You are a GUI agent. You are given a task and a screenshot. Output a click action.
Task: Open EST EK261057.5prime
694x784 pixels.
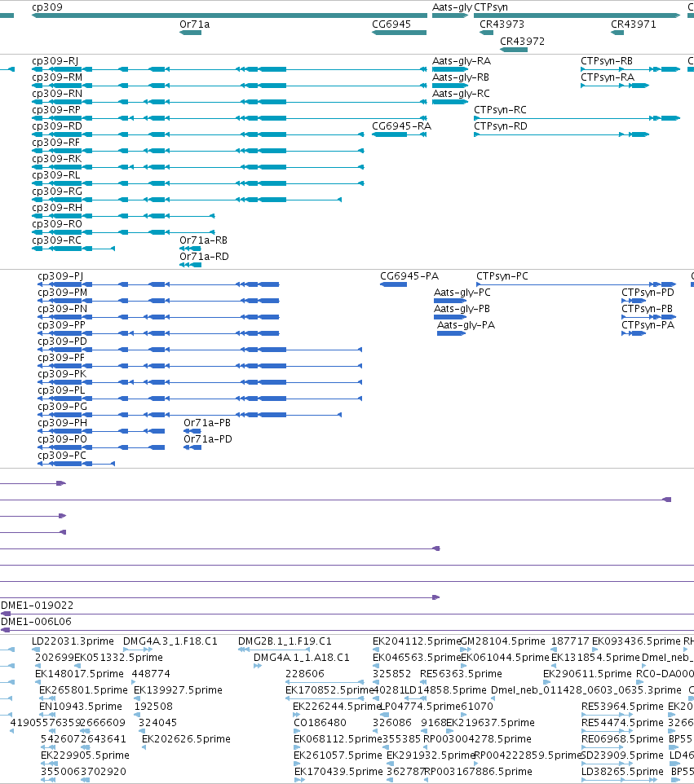tap(338, 755)
